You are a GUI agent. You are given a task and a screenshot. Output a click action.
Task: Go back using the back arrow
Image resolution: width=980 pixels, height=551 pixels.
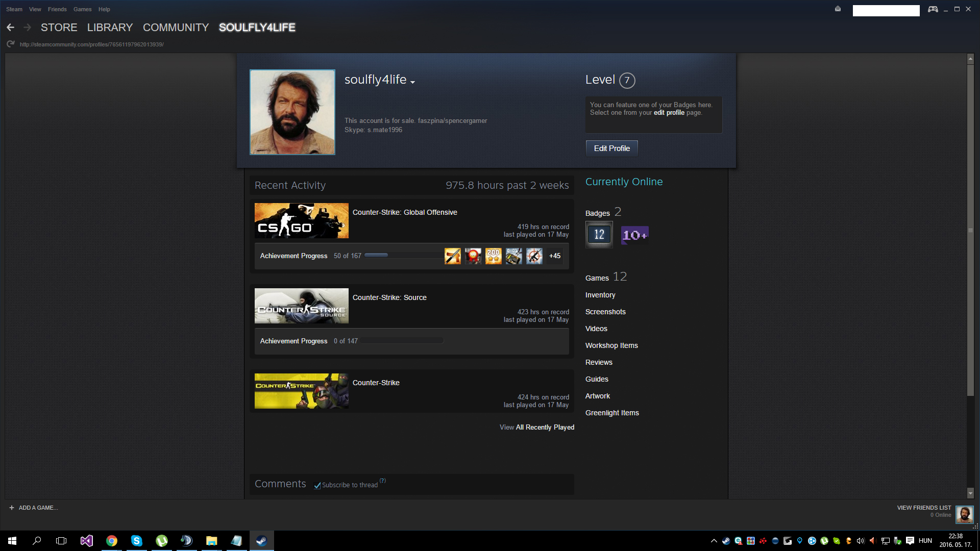point(10,28)
